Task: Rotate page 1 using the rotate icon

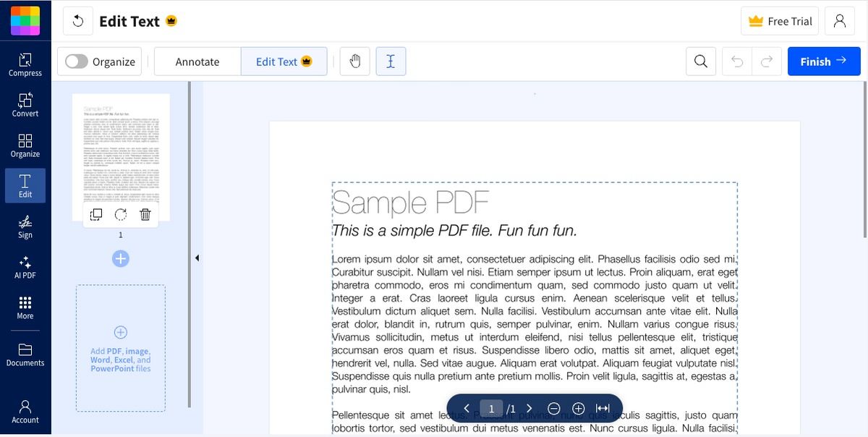Action: (120, 214)
